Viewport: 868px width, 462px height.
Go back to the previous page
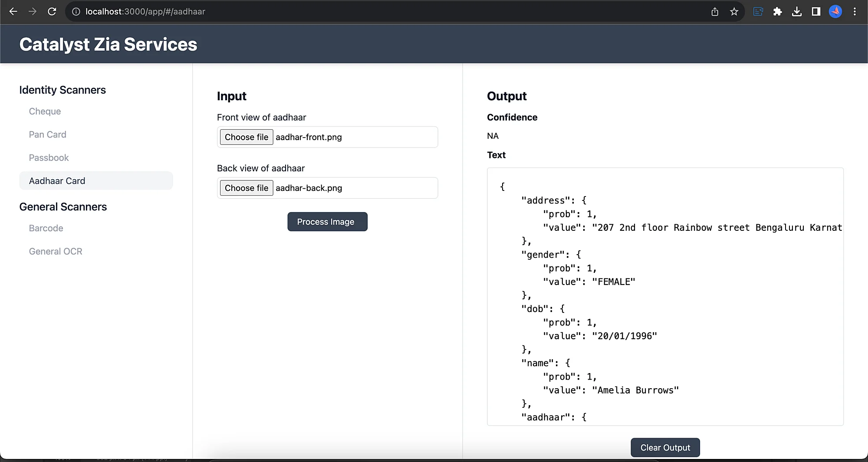pos(13,12)
